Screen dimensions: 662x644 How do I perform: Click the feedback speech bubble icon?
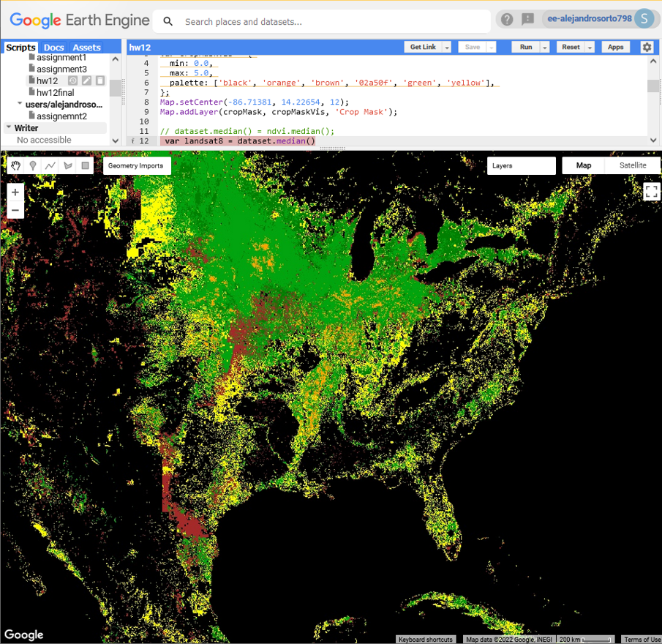(527, 19)
